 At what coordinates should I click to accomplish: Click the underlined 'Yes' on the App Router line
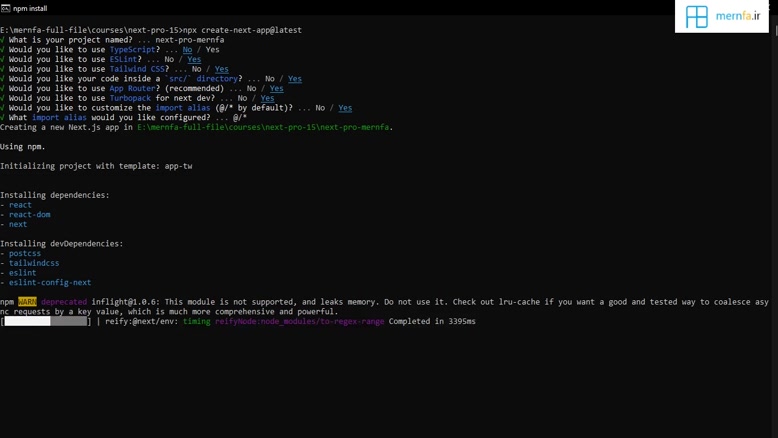click(x=276, y=88)
